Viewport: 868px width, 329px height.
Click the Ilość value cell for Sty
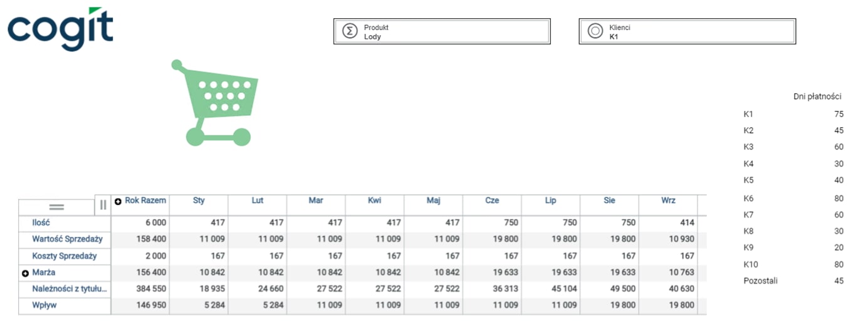pos(199,222)
